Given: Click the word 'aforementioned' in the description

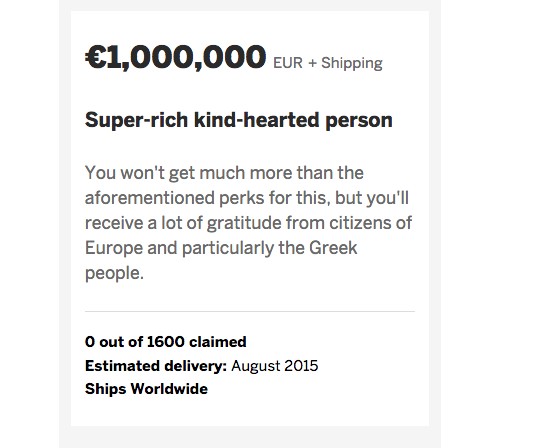Looking at the screenshot, I should pos(150,198).
